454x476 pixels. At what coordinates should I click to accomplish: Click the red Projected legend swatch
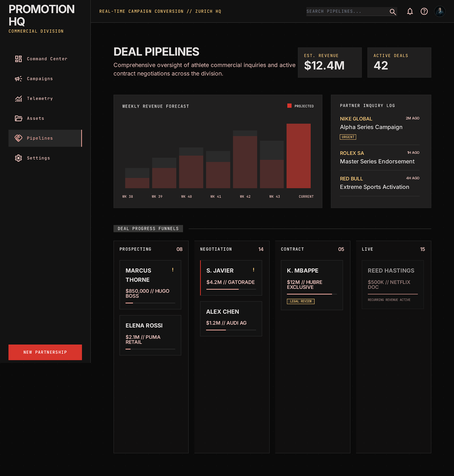coord(289,106)
